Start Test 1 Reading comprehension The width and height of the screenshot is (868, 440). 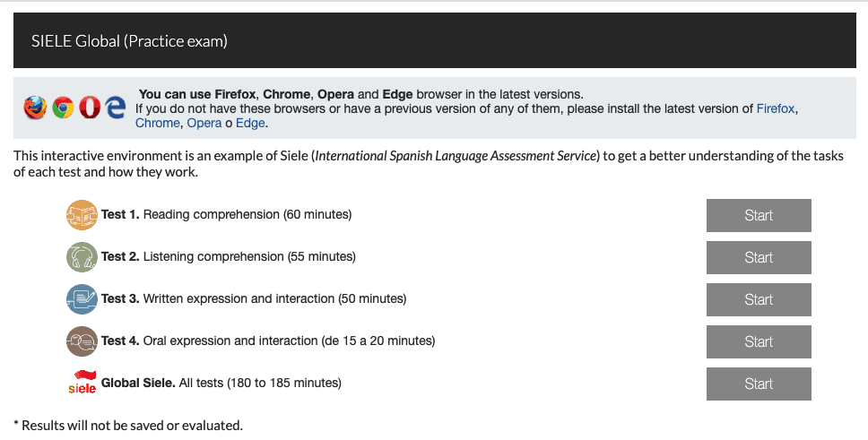point(759,215)
